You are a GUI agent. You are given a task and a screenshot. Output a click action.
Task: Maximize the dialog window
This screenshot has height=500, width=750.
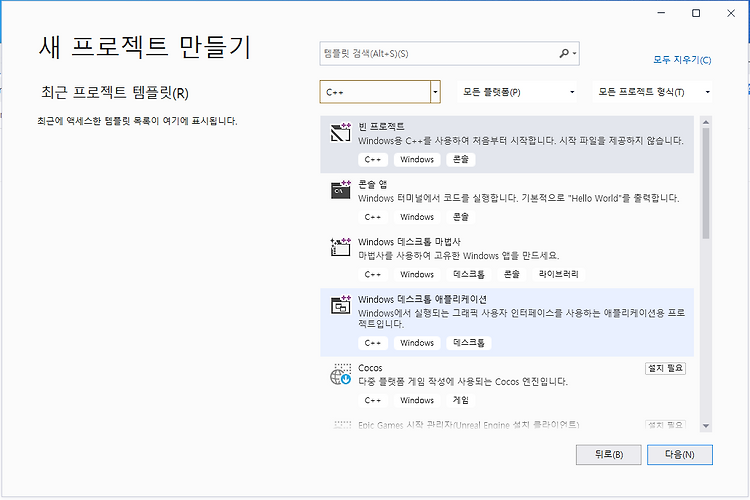(696, 13)
